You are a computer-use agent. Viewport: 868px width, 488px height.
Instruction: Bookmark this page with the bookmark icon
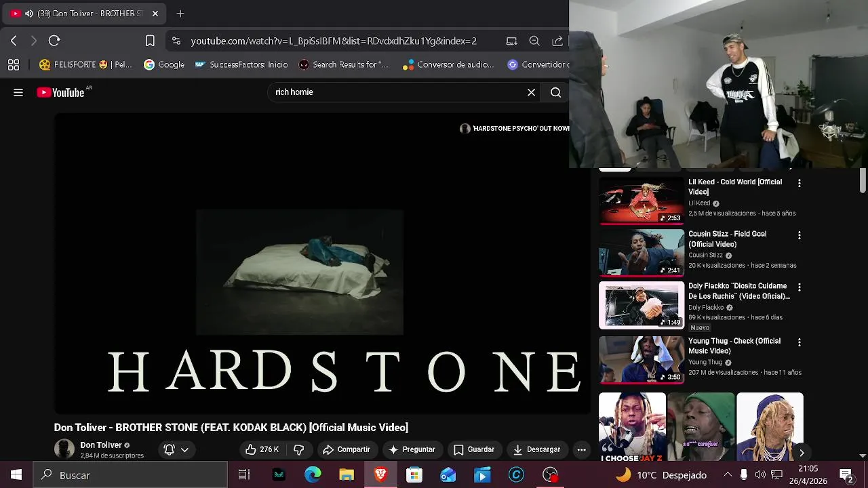[150, 41]
